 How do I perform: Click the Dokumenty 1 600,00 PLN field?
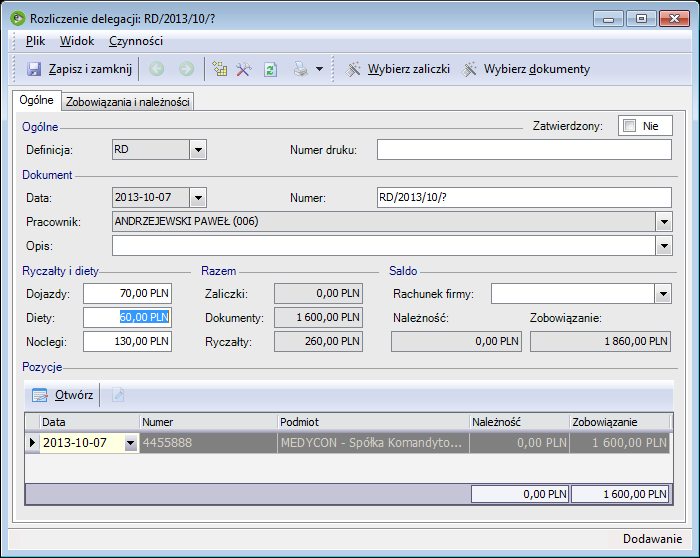click(318, 317)
